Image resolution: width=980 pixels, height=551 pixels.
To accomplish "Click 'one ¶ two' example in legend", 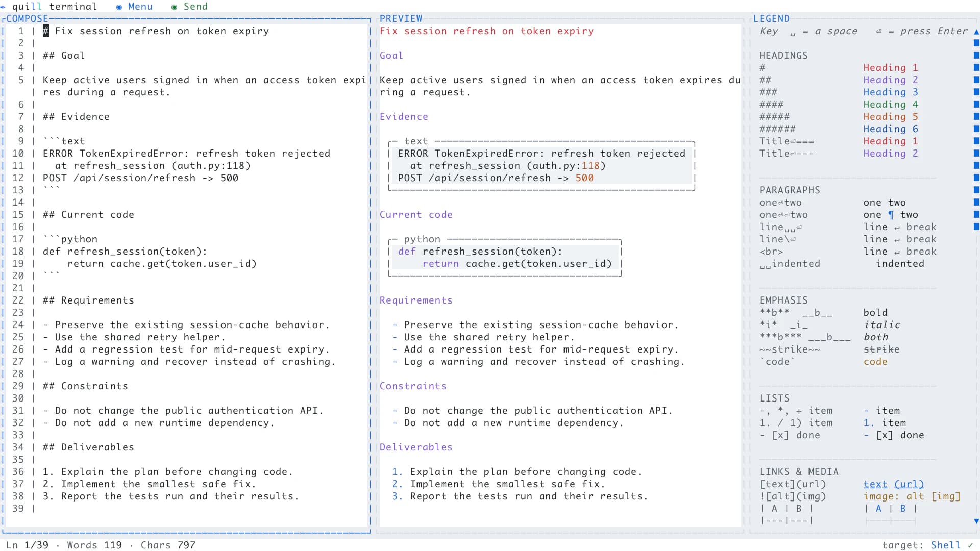I will click(891, 214).
